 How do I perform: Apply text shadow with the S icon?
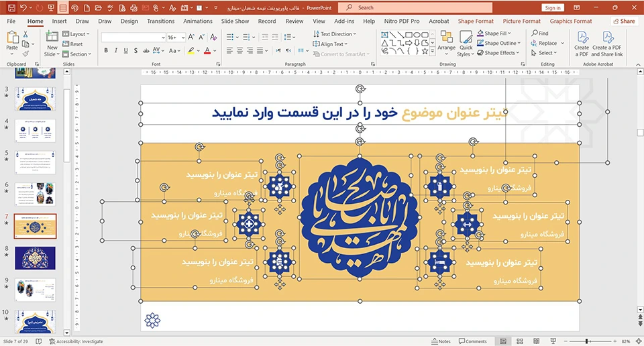[136, 50]
